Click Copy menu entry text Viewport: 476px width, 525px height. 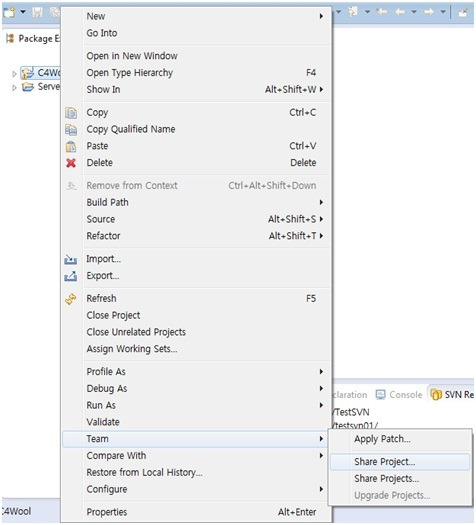coord(97,112)
